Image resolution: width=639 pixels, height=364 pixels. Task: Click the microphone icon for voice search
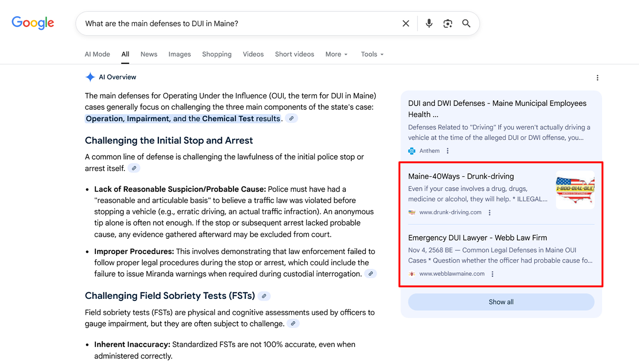[429, 23]
